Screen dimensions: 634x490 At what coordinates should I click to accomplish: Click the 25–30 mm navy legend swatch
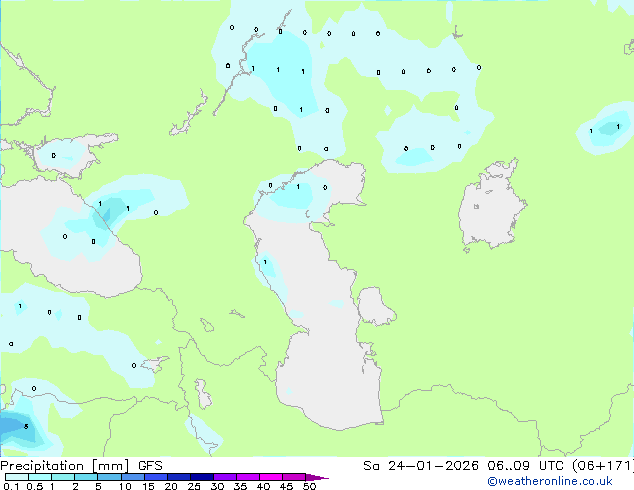(201, 477)
